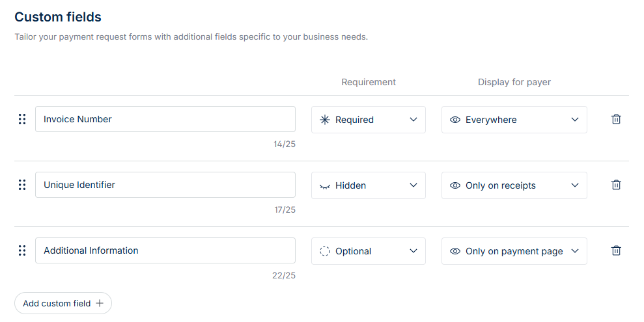The image size is (644, 322).
Task: Click the eye icon beside Everywhere
Action: pyautogui.click(x=455, y=120)
